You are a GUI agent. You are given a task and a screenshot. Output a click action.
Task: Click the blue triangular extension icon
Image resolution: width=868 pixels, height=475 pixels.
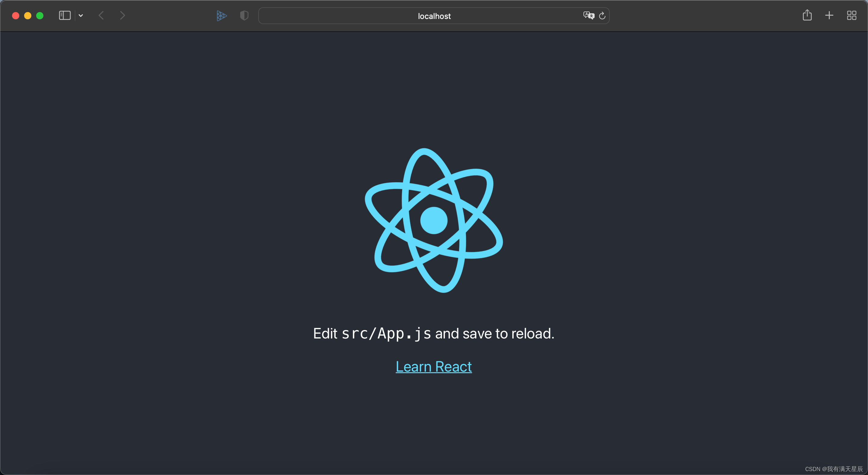click(222, 15)
